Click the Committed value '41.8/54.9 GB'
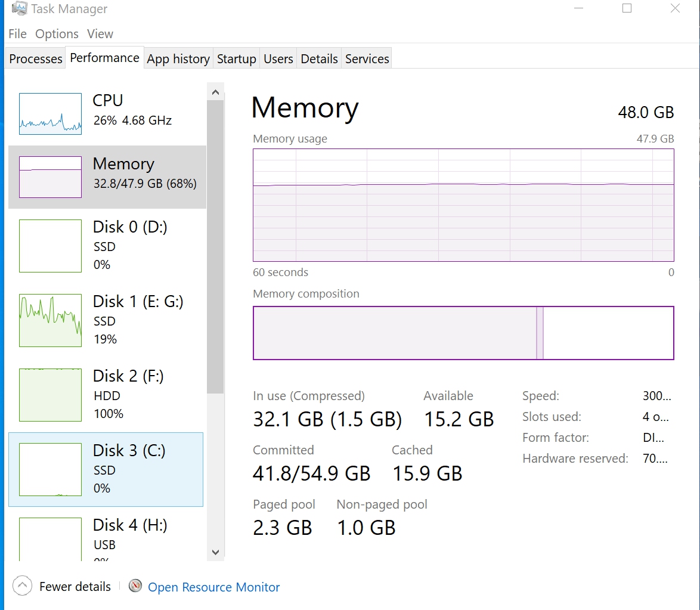Image resolution: width=700 pixels, height=610 pixels. pos(312,473)
